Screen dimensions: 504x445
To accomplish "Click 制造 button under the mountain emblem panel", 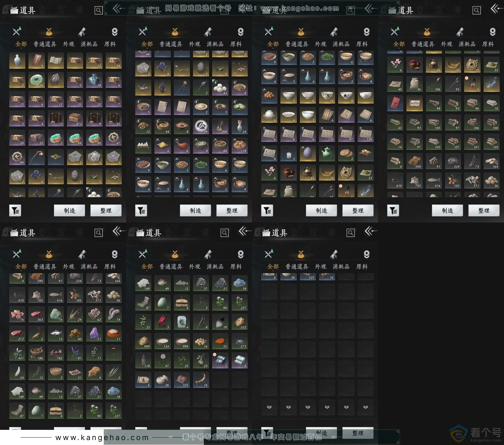I will (x=195, y=210).
